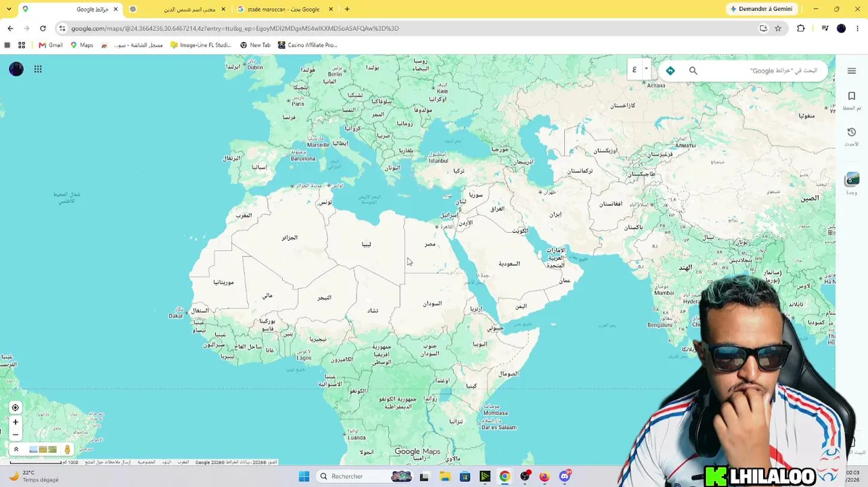
Task: Open the Image-Line FL Studio bookmark folder
Action: pyautogui.click(x=201, y=45)
